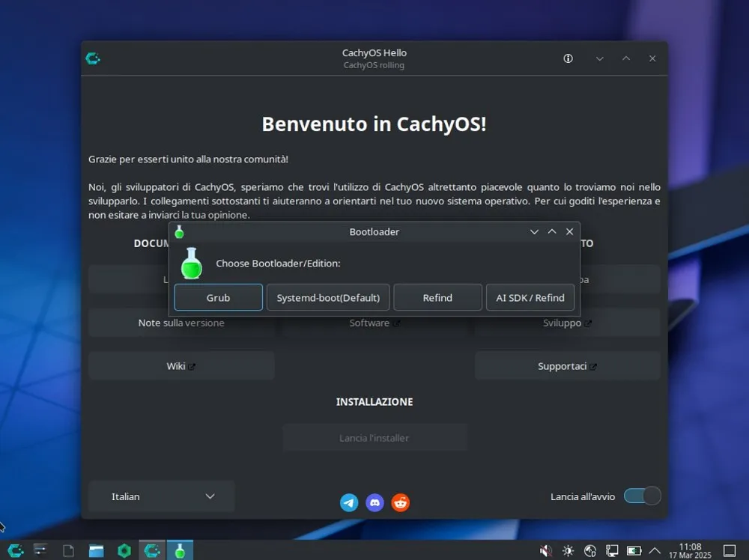Open the dropdown arrow in CachyOS Hello titlebar
749x560 pixels.
(x=599, y=58)
